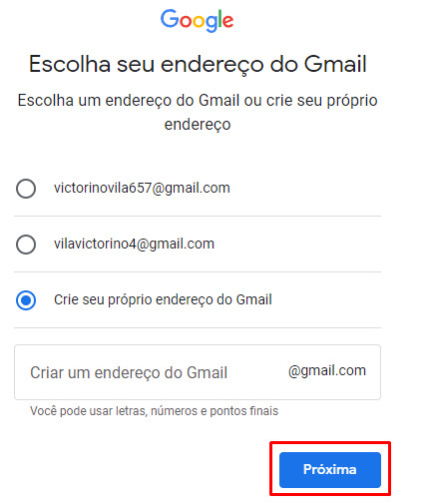Click the heading Escolha seu endereço do Gmail
This screenshot has height=504, width=433.
198,65
